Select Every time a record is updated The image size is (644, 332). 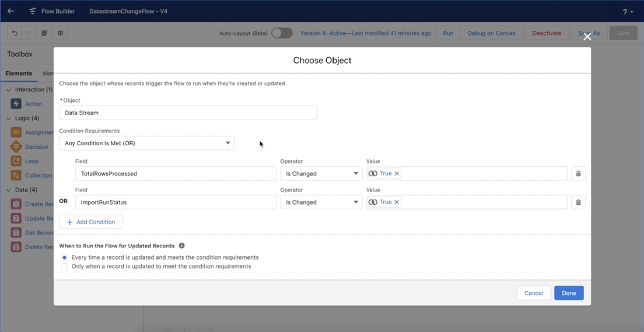(x=65, y=258)
